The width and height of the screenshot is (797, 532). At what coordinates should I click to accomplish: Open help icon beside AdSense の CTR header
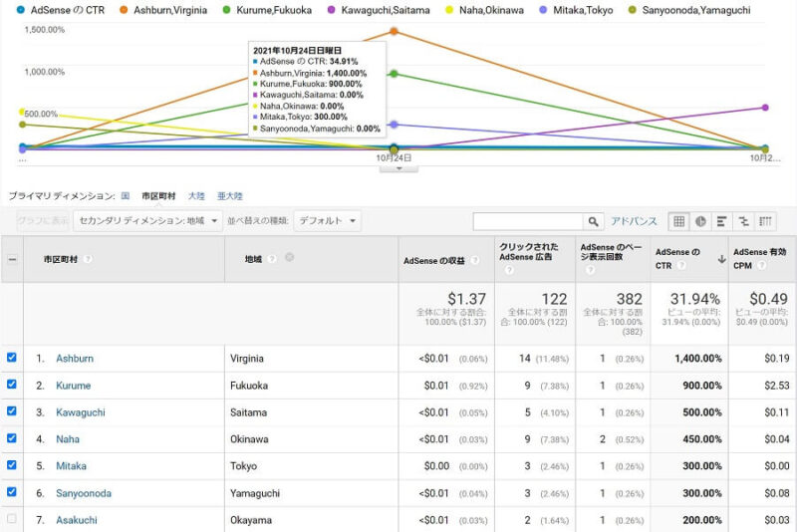pos(681,265)
